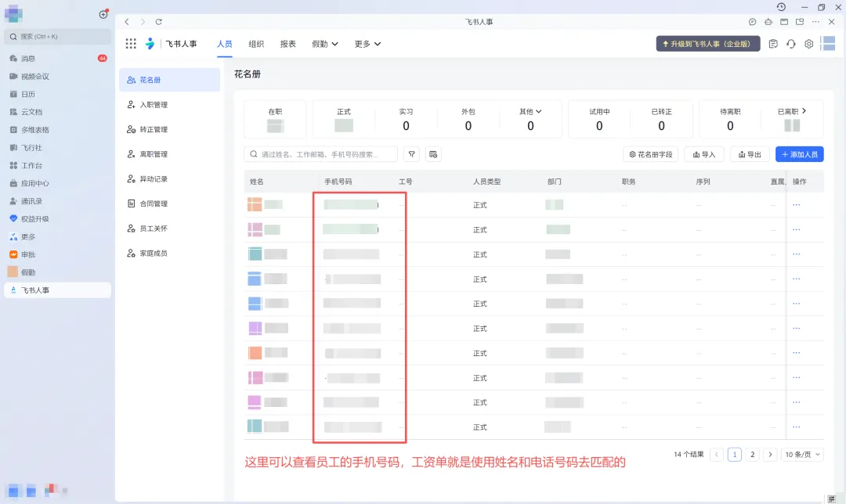Select the 组织 tab
The image size is (846, 504).
[255, 44]
